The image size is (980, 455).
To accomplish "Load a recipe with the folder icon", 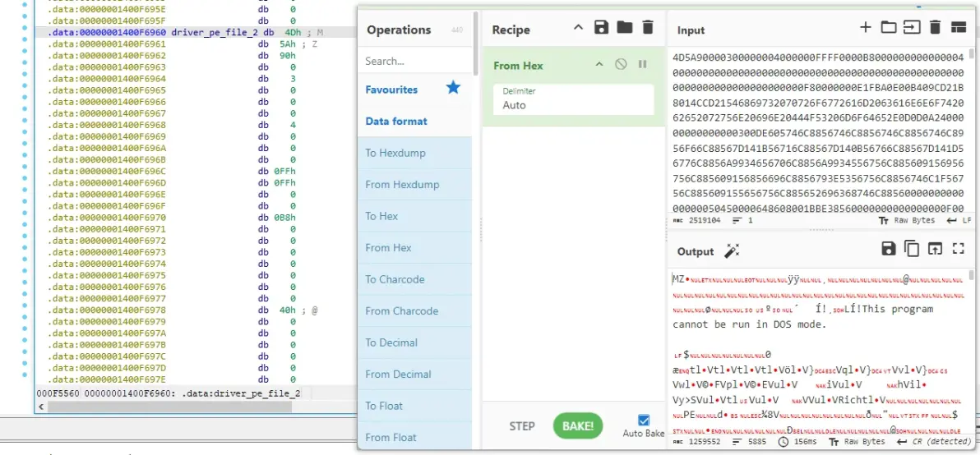I will coord(624,27).
